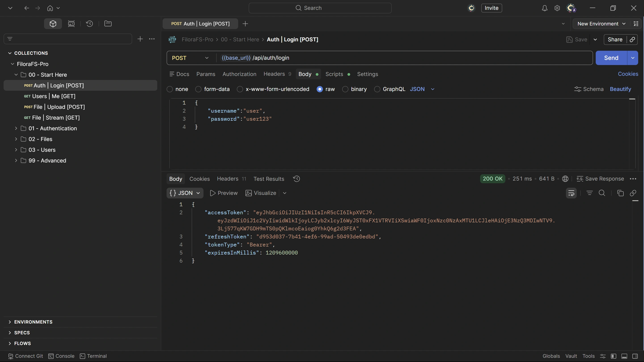Switch to the Authorization tab
Screen dimensions: 644x362
239,74
